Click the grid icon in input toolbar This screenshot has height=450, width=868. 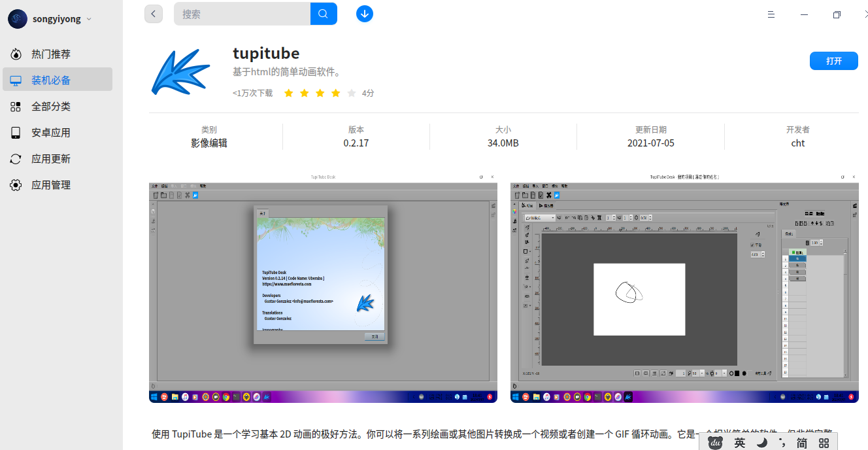point(824,443)
